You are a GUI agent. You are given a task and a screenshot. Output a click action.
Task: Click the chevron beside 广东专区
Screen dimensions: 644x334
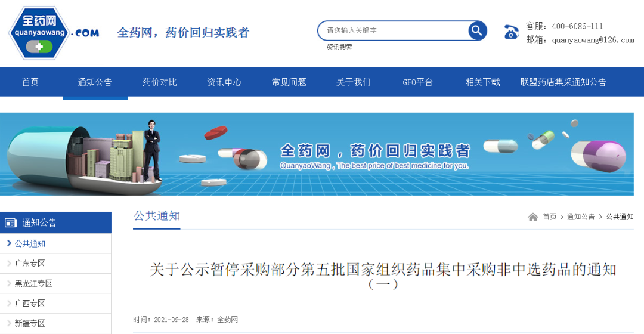coord(9,264)
